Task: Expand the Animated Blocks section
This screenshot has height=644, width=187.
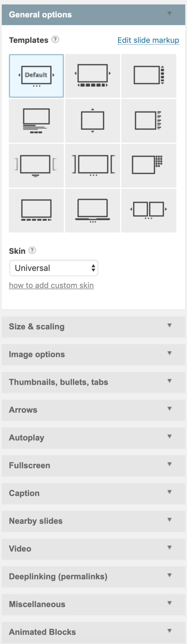Action: [x=93, y=632]
